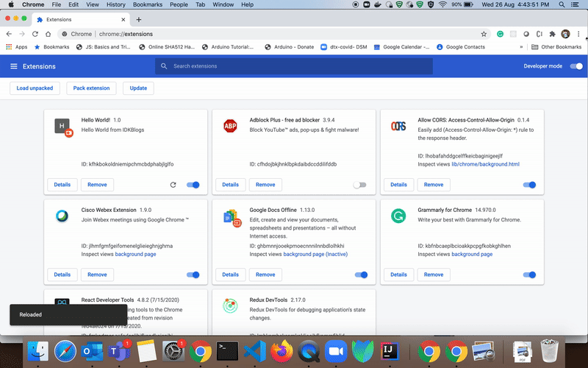This screenshot has height=368, width=588.
Task: Open Chrome's three-dot menu
Action: coord(578,34)
